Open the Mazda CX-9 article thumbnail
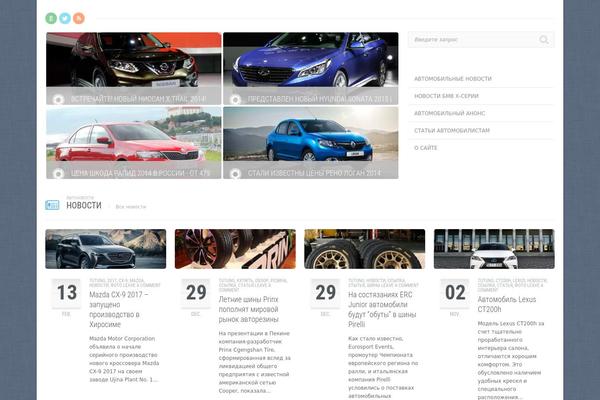Image resolution: width=600 pixels, height=400 pixels. [106, 249]
